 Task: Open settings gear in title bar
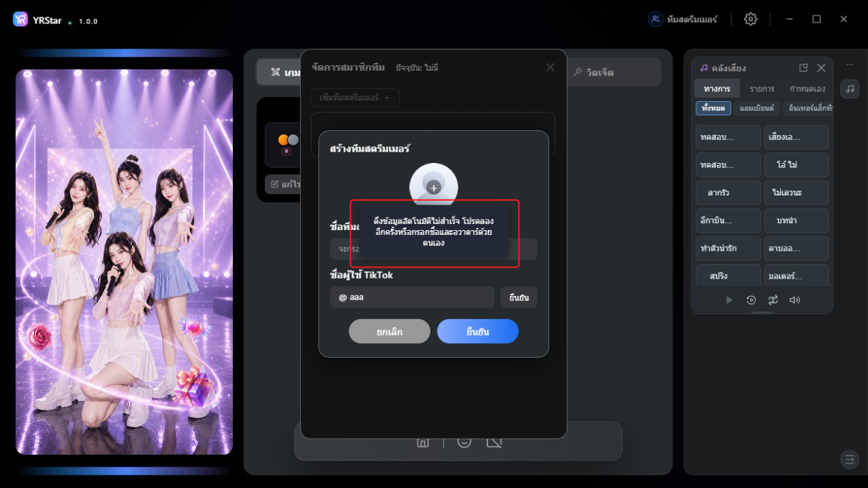[750, 19]
